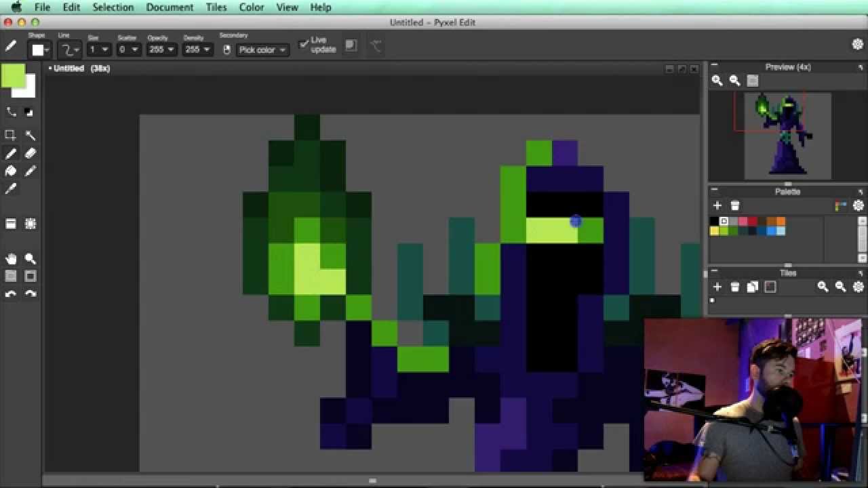Select the Color Replacer brush tool
The image size is (868, 488).
pyautogui.click(x=31, y=171)
